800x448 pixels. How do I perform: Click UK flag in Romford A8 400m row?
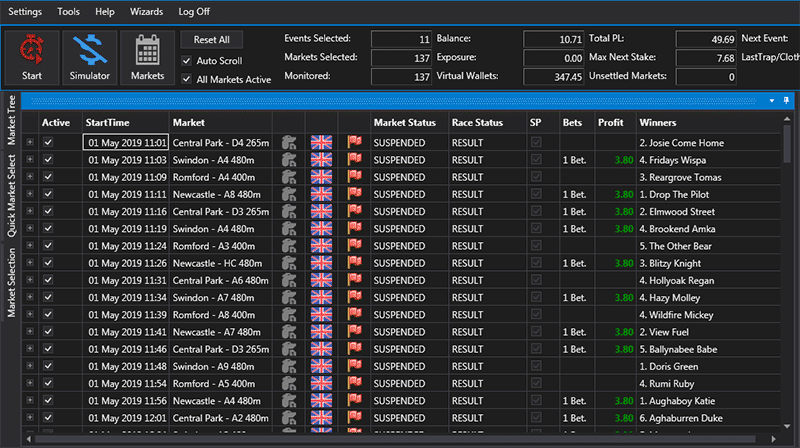[x=321, y=315]
